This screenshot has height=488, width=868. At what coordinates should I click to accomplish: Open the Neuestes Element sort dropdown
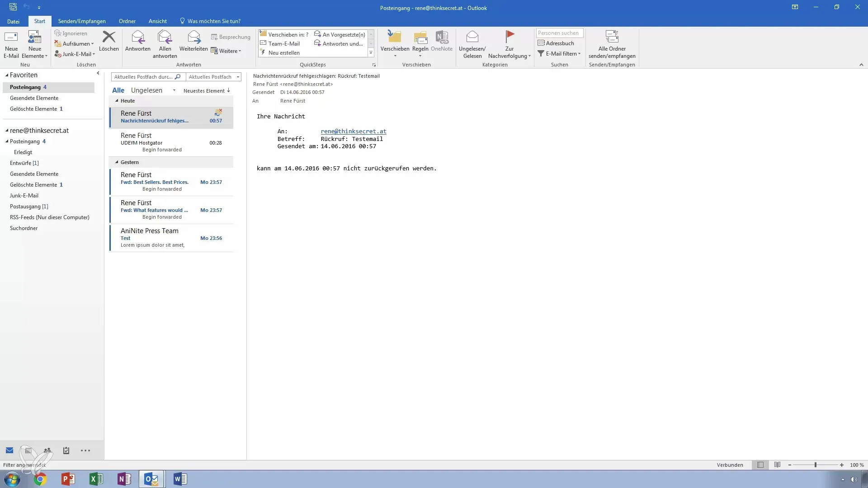pyautogui.click(x=207, y=91)
